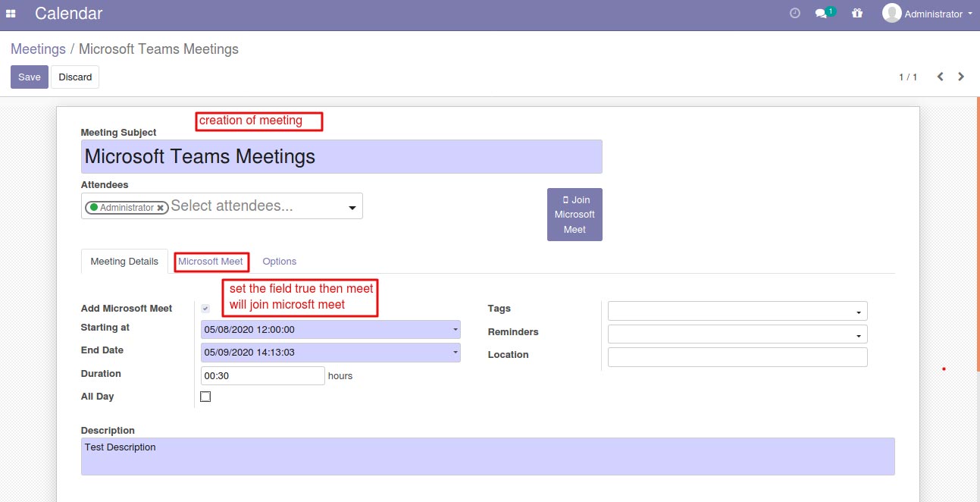Click the Administrator attendee tag

coord(127,208)
